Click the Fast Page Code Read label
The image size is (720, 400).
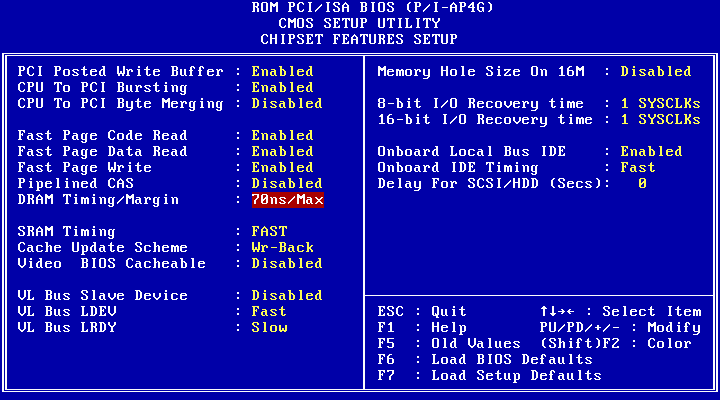click(x=102, y=135)
